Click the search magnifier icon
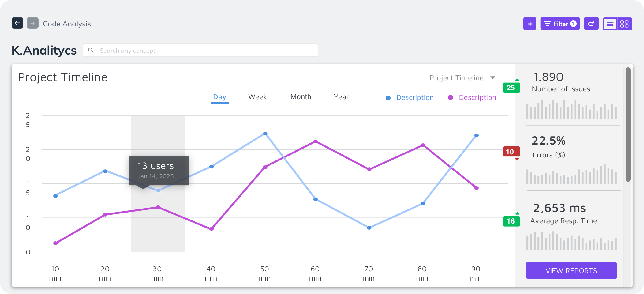Screen dimensions: 644x294 tap(91, 50)
